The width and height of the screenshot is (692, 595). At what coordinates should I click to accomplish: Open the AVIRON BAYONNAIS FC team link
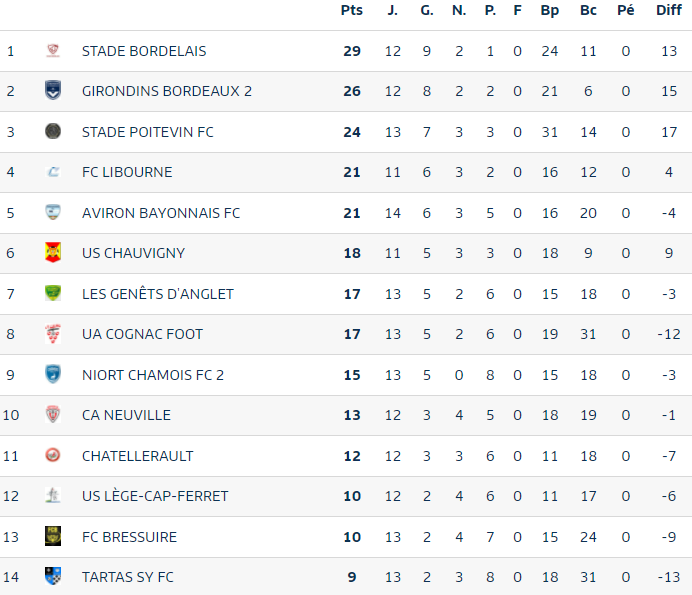pyautogui.click(x=161, y=213)
